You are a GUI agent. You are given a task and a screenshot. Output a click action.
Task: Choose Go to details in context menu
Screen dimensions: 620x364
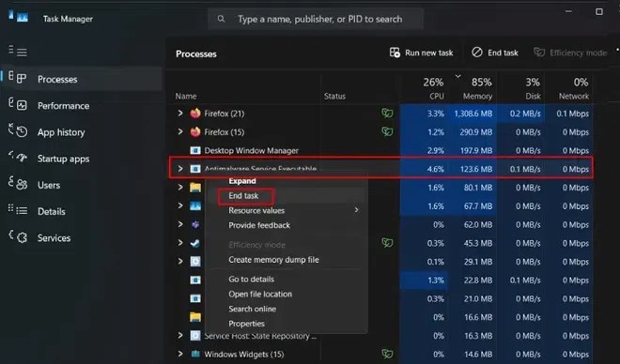(251, 280)
